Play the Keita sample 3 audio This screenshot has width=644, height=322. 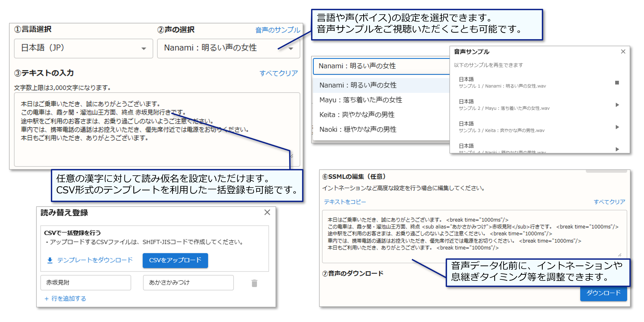(617, 127)
